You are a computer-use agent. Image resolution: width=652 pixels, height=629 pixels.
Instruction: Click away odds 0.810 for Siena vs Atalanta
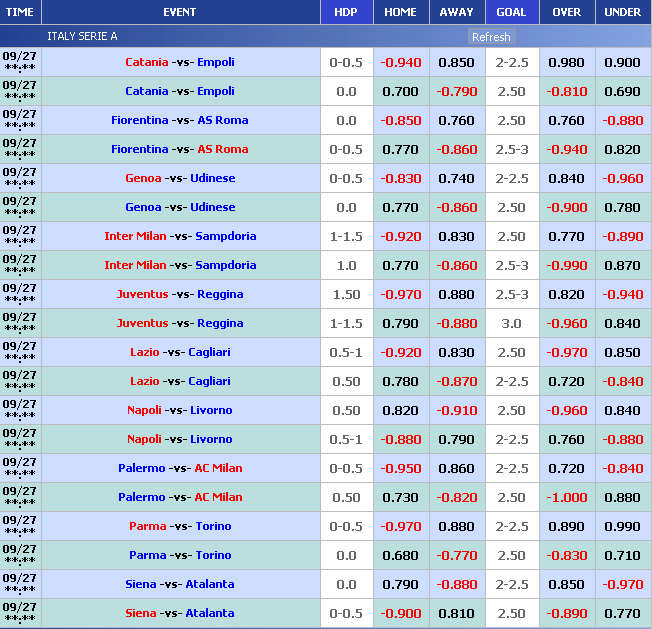click(456, 613)
